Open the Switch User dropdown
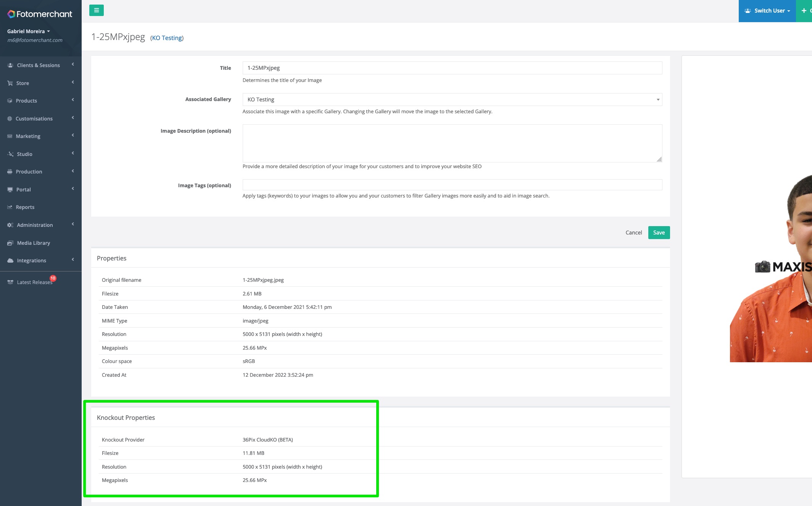The width and height of the screenshot is (812, 506). [767, 11]
